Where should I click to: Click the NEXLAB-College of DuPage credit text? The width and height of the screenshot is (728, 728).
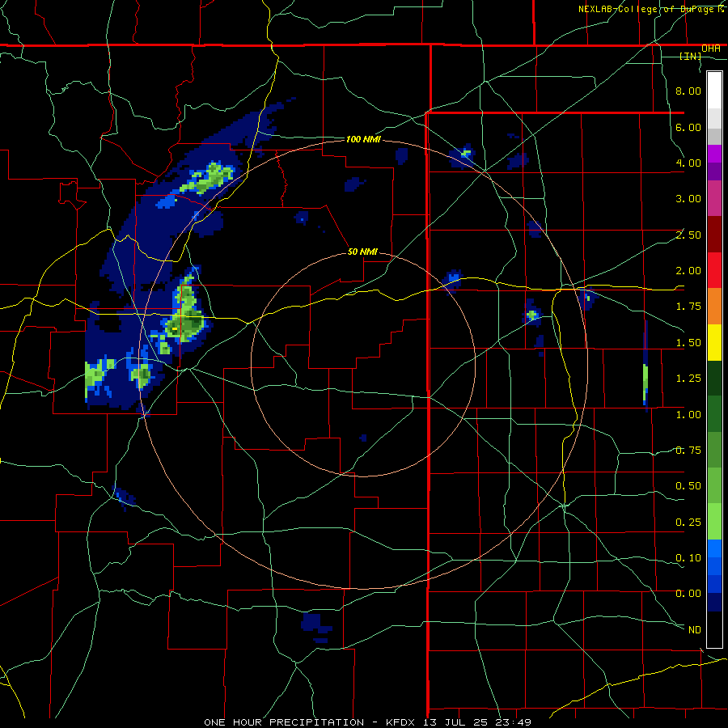click(x=653, y=9)
